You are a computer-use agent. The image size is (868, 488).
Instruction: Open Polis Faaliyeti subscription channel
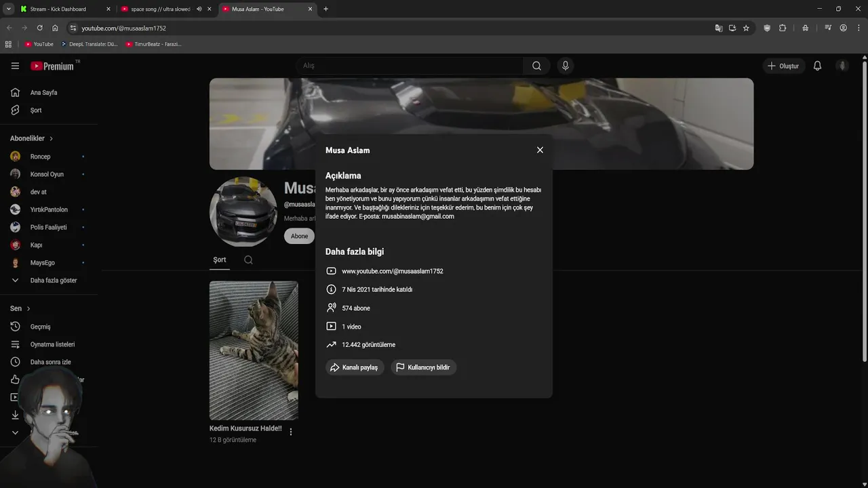pos(49,227)
